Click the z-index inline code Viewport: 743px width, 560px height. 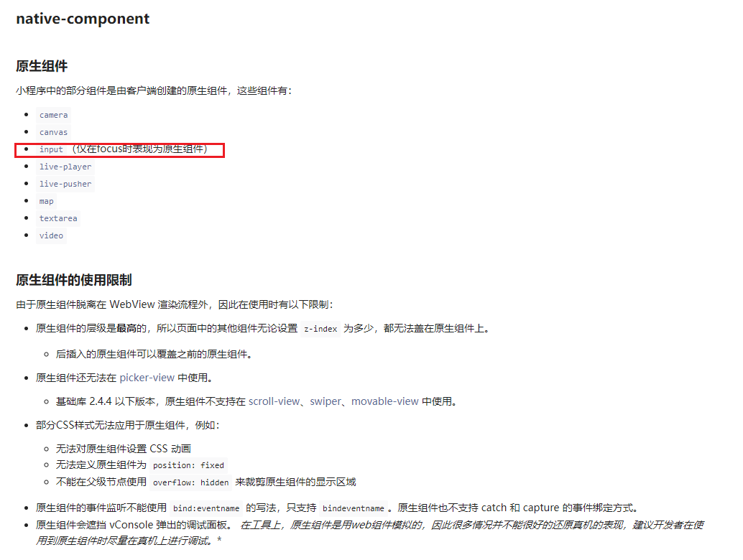[x=320, y=329]
